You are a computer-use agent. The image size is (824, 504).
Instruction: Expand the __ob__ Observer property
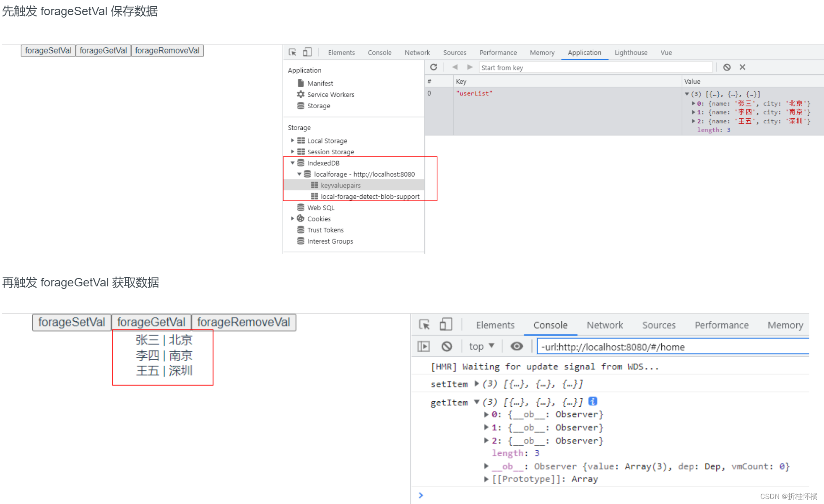click(486, 466)
